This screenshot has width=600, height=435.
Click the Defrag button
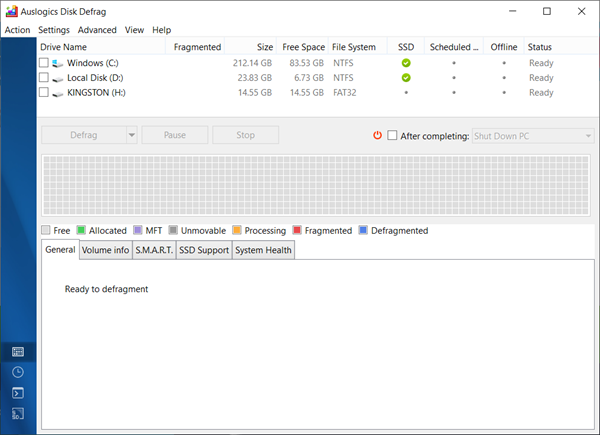(84, 135)
